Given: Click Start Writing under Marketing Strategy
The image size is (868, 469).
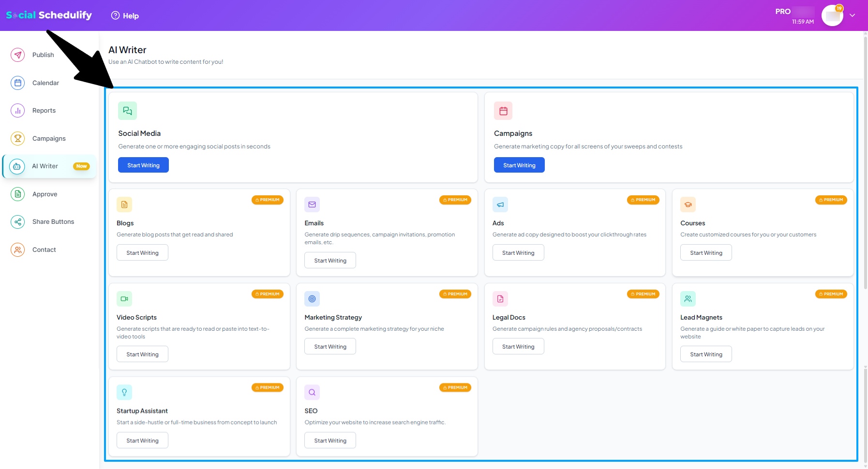Looking at the screenshot, I should [x=329, y=346].
